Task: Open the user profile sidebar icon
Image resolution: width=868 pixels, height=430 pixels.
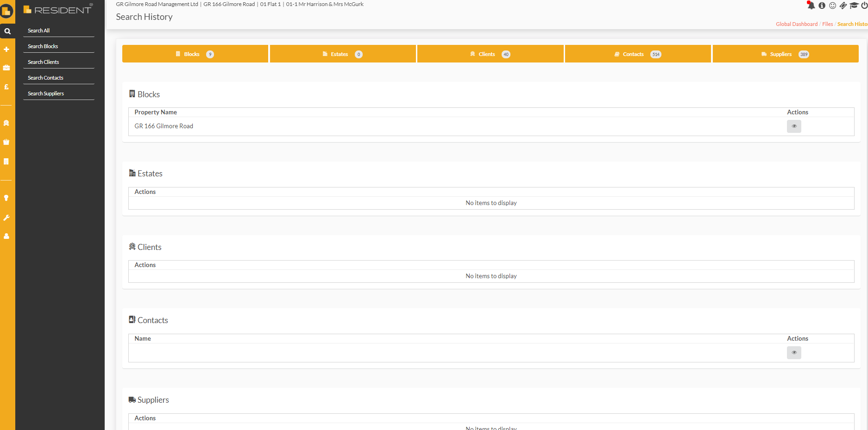Action: point(6,236)
